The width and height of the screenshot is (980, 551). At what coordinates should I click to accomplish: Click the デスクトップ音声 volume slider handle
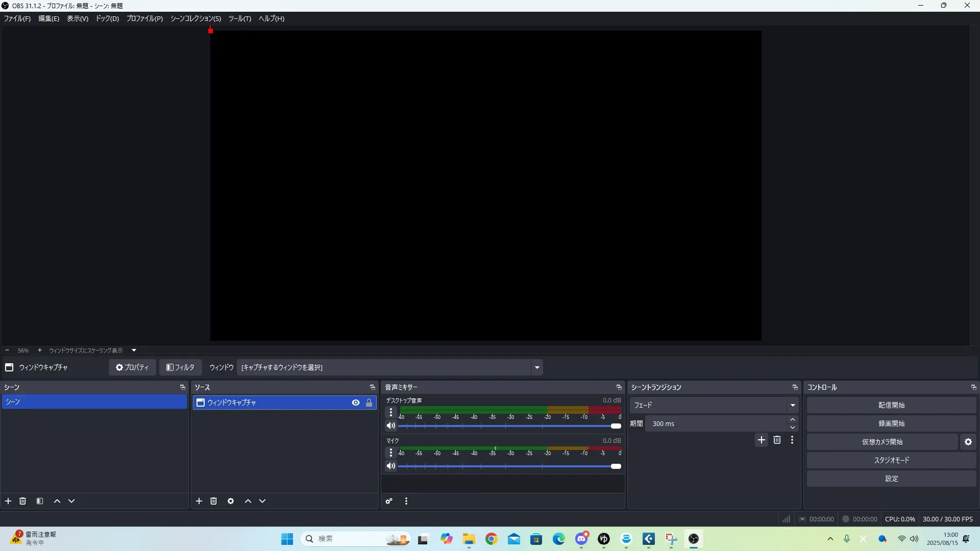(616, 426)
